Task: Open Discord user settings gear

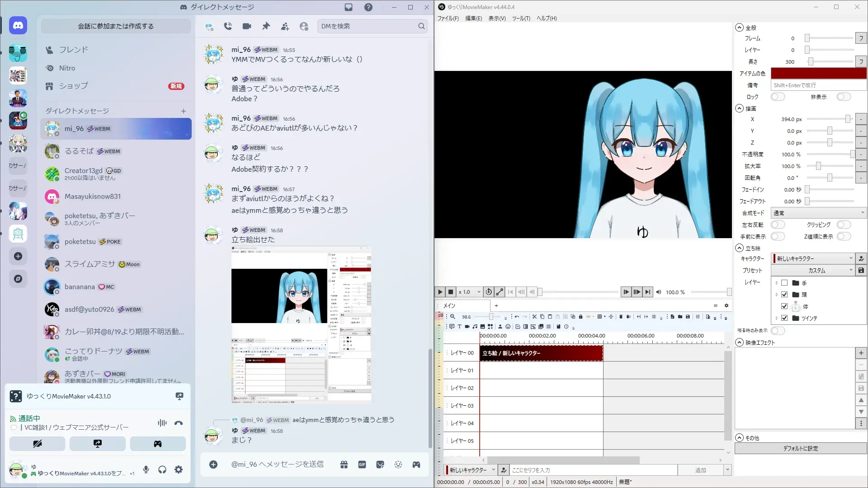Action: coord(179,469)
